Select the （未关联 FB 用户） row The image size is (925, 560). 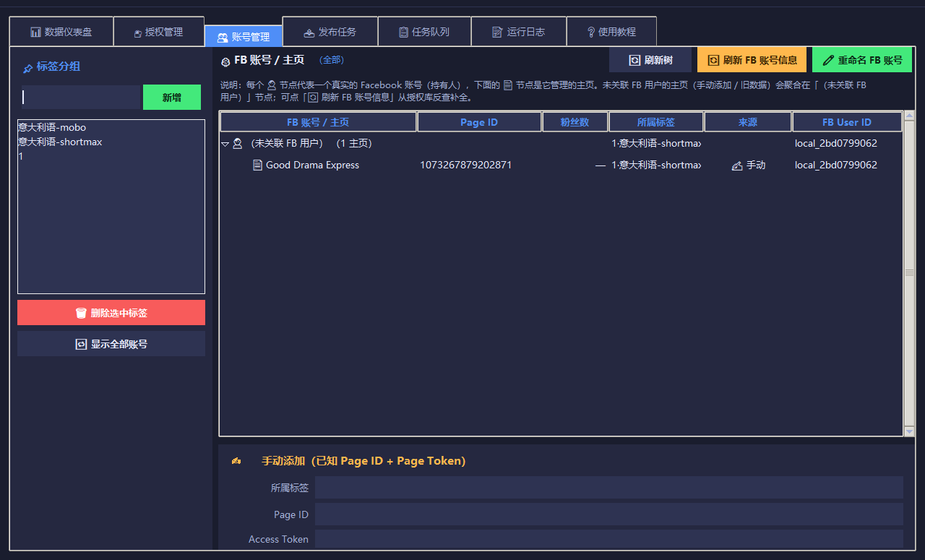tap(562, 143)
